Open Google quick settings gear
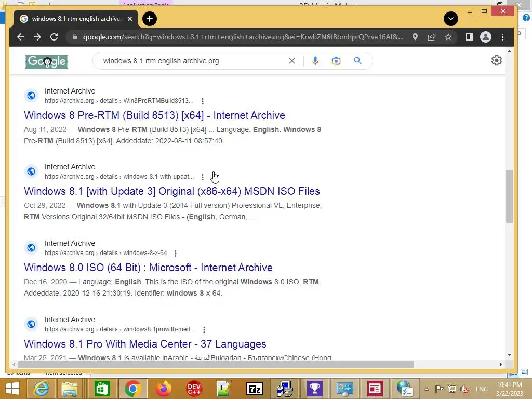Image resolution: width=532 pixels, height=399 pixels. 496,60
